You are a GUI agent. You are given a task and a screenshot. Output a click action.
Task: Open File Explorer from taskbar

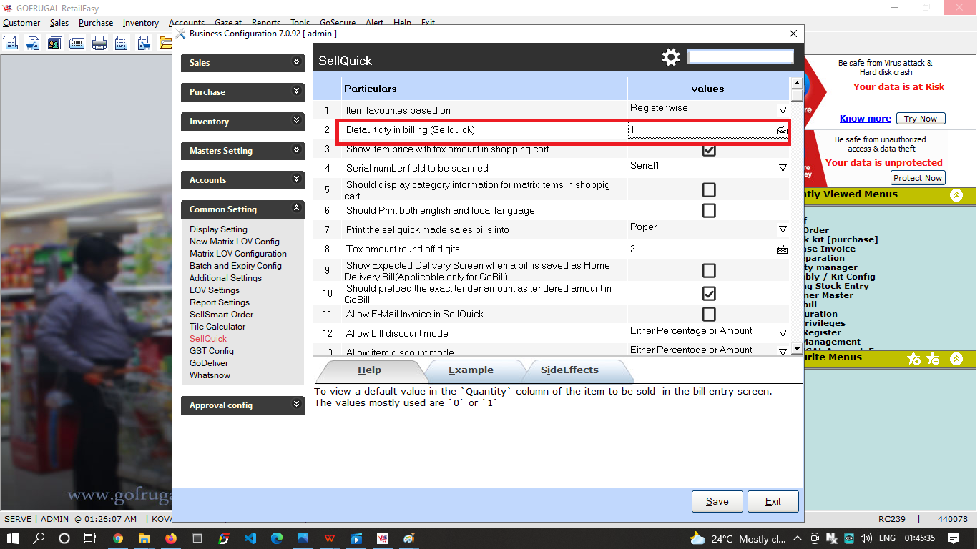144,538
